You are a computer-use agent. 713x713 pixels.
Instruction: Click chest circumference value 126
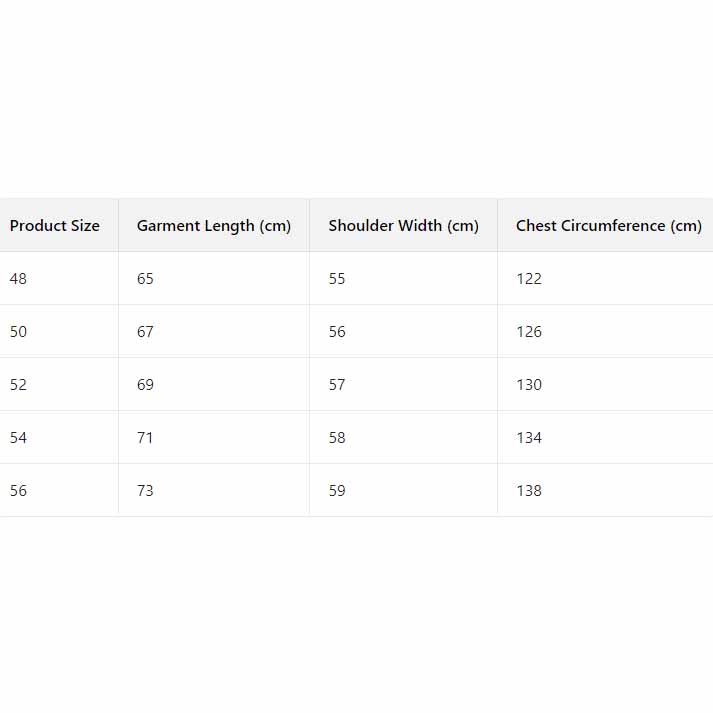529,332
